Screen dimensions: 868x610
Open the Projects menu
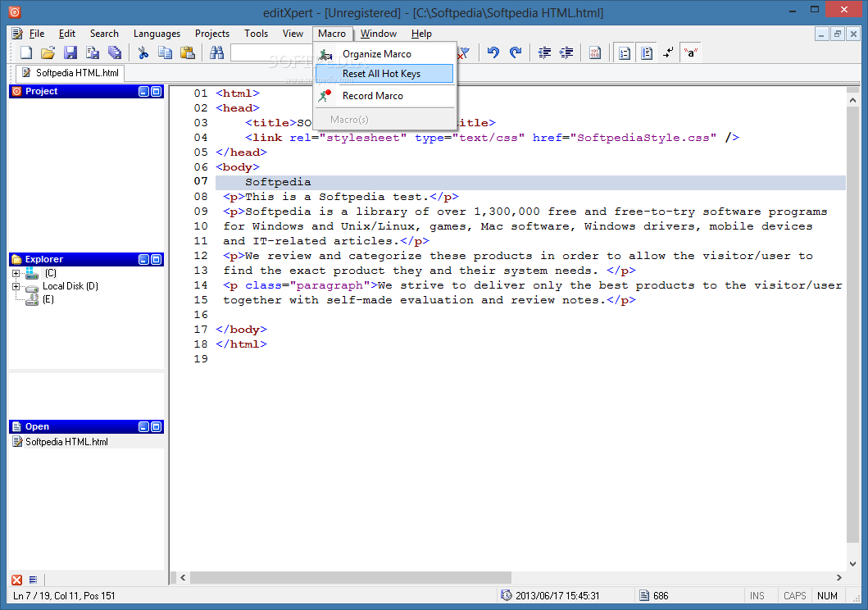click(212, 34)
